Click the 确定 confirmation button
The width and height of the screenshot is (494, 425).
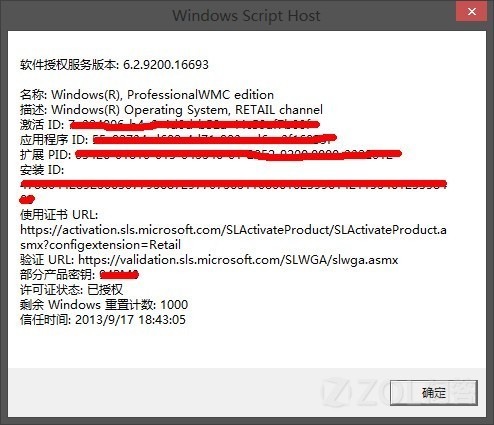(434, 393)
